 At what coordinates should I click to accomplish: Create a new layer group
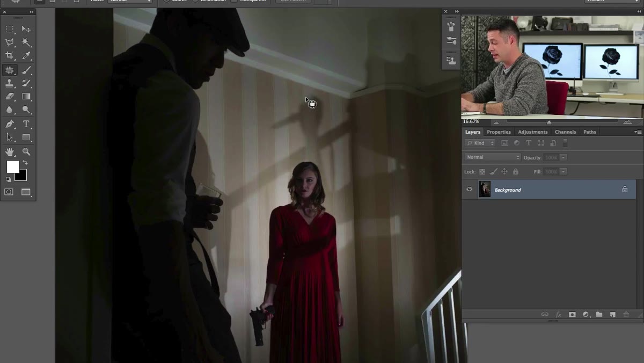tap(599, 315)
